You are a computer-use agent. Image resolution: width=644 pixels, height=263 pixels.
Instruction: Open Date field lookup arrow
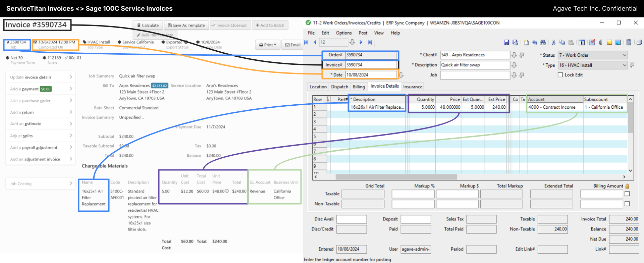[x=401, y=75]
